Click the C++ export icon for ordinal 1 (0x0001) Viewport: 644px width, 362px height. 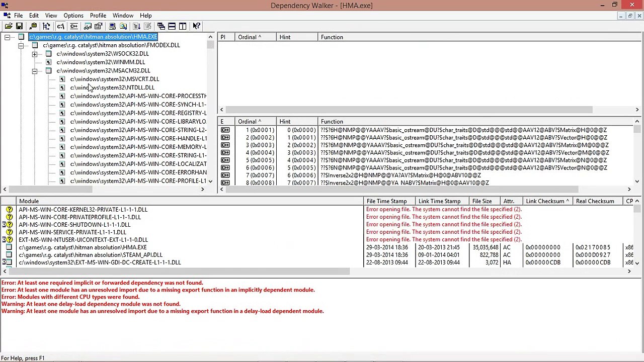click(x=225, y=130)
